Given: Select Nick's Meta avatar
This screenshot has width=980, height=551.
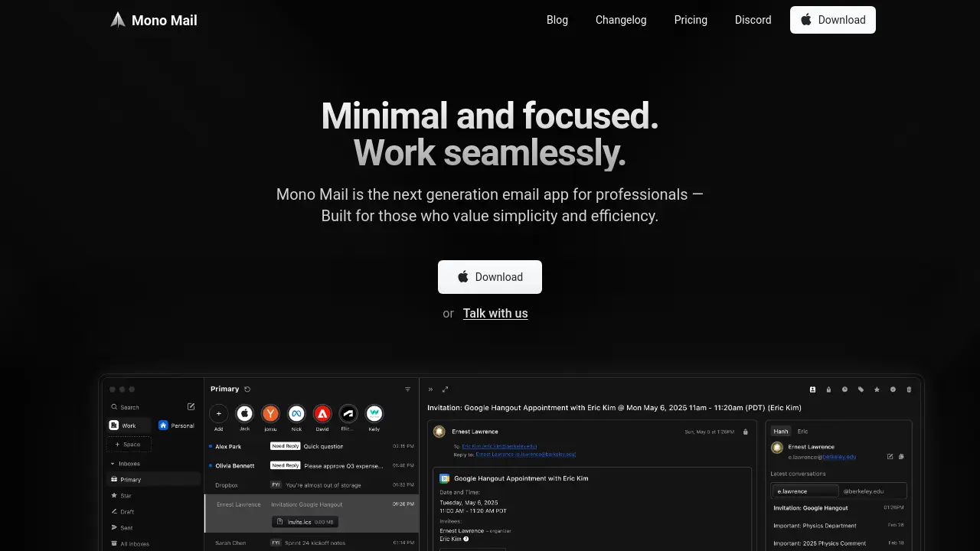Looking at the screenshot, I should pos(296,413).
